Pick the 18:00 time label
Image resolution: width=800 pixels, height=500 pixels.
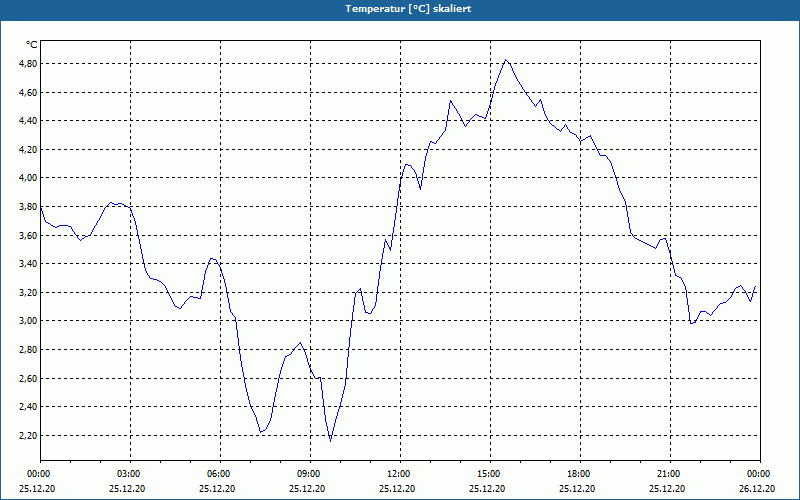click(579, 474)
